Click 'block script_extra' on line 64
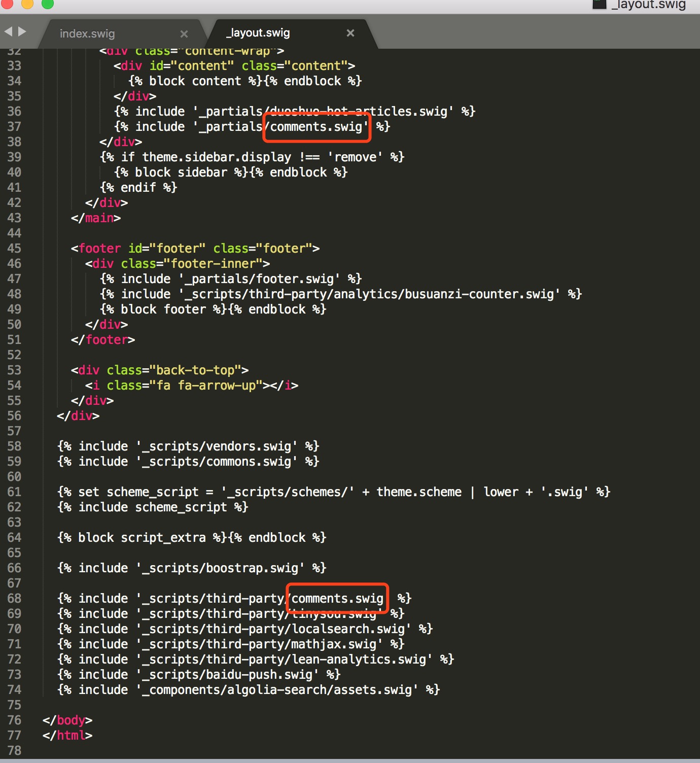 (142, 538)
